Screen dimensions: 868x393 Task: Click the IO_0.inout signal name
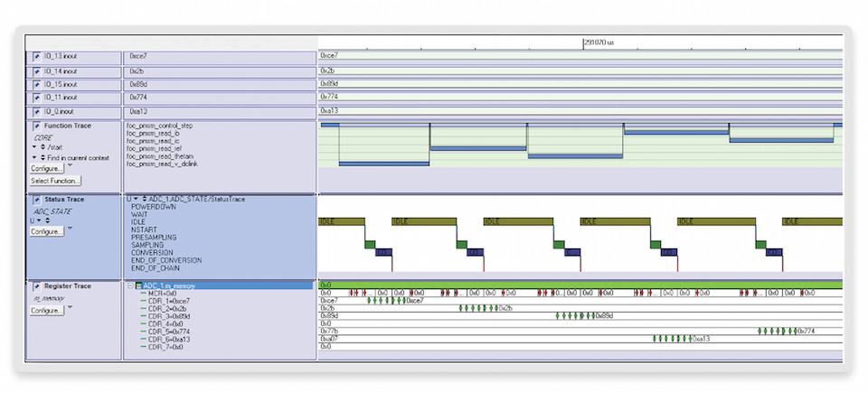[60, 111]
